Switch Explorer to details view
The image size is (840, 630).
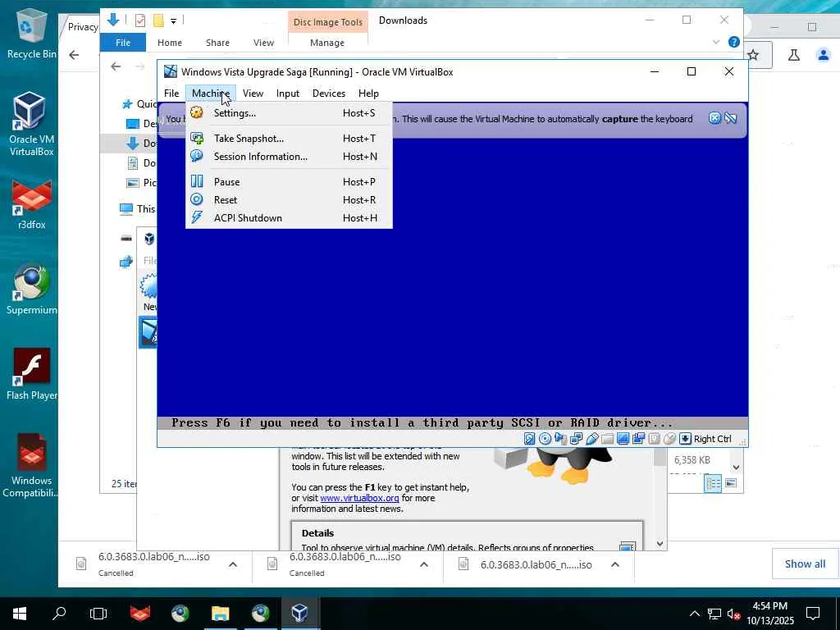click(x=713, y=483)
